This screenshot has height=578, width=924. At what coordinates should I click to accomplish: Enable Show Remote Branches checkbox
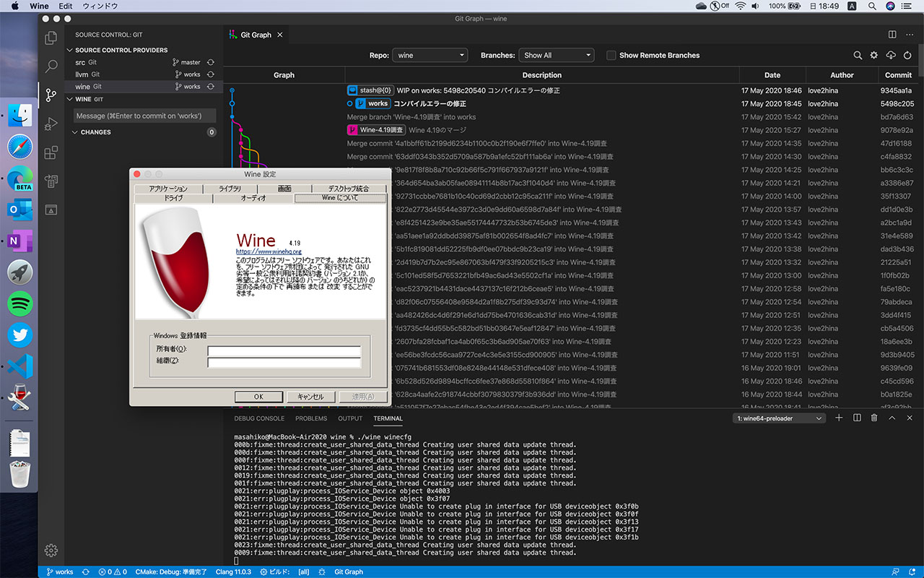611,55
